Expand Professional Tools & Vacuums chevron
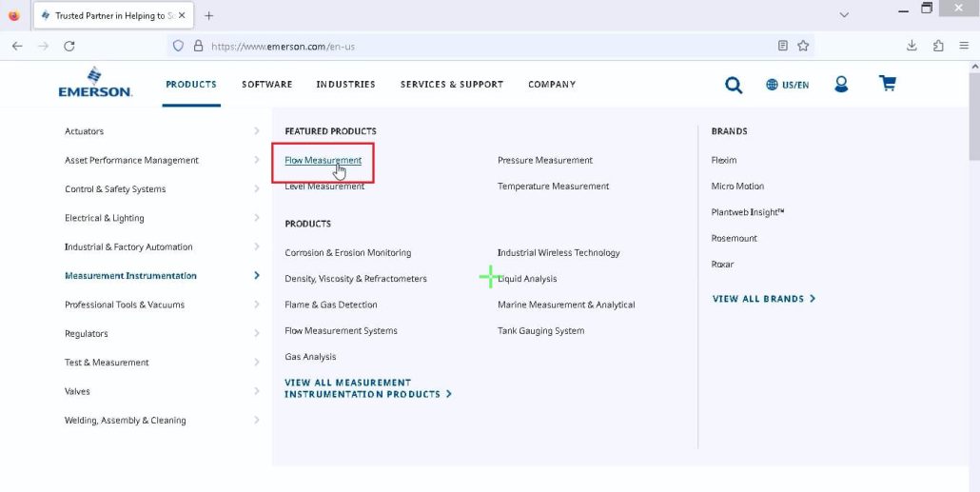 tap(257, 305)
